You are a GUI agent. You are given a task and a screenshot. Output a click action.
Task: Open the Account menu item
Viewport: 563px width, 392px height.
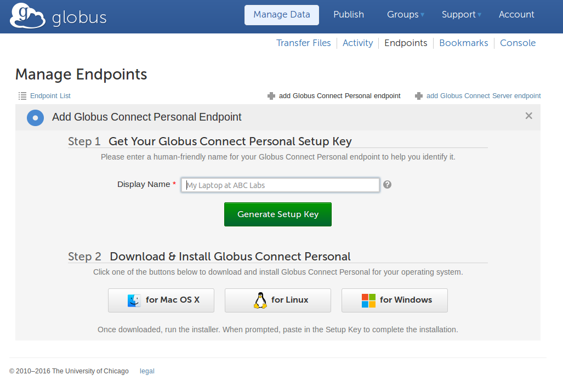click(516, 15)
